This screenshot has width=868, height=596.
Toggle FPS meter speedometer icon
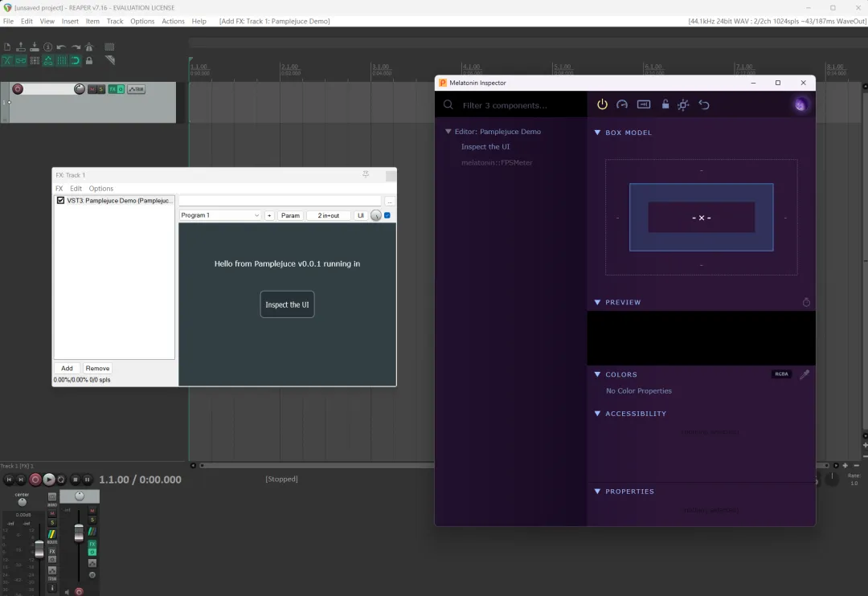point(622,104)
